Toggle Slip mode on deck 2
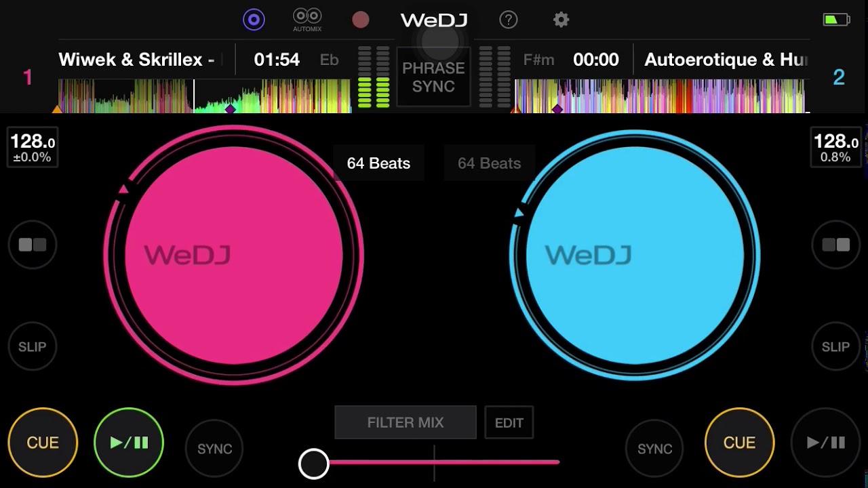 [835, 346]
